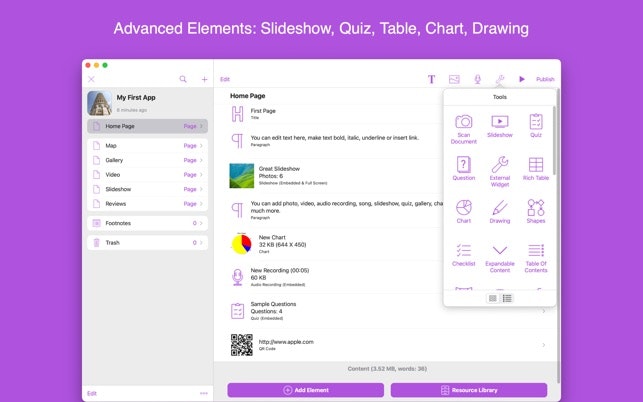The width and height of the screenshot is (643, 402).
Task: Click the microphone toolbar icon
Action: (477, 79)
